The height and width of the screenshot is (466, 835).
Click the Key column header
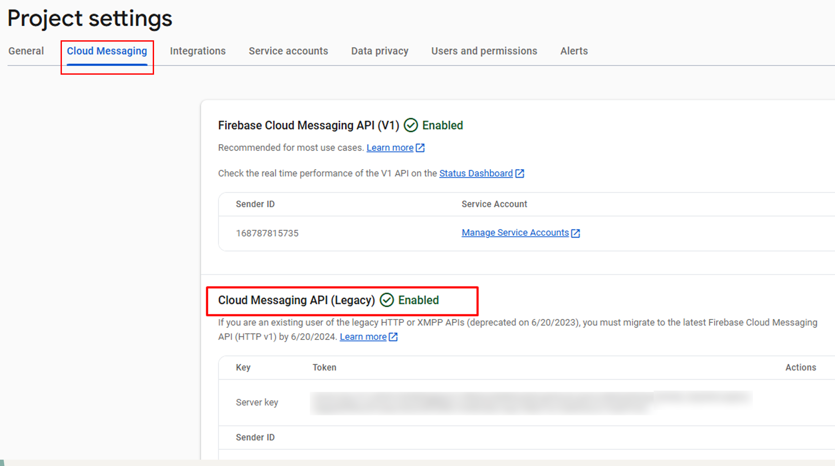pyautogui.click(x=243, y=367)
